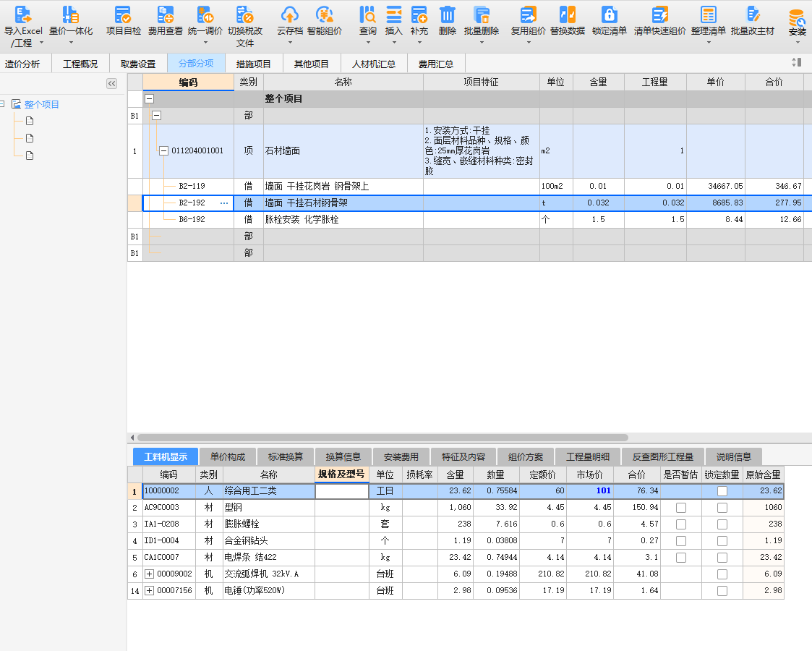
Task: Toggle 锁定数量 checkbox for 电锤 row
Action: click(722, 590)
